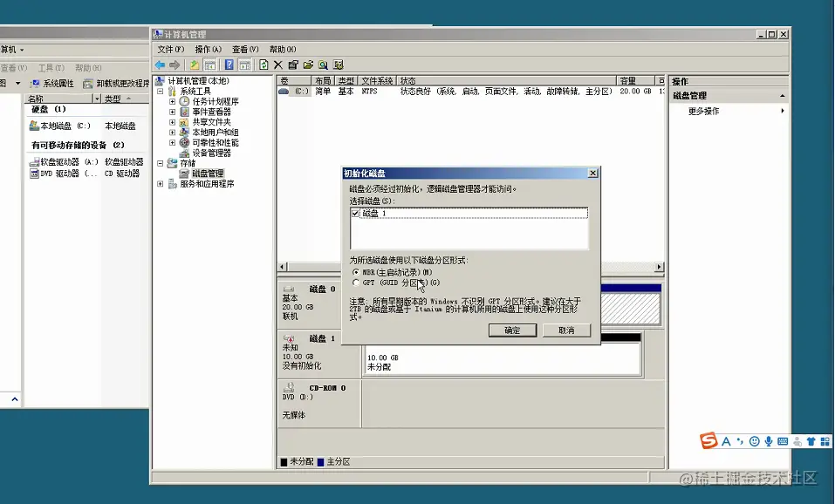This screenshot has width=835, height=504.
Task: Click the Up one level folder icon
Action: coord(195,65)
